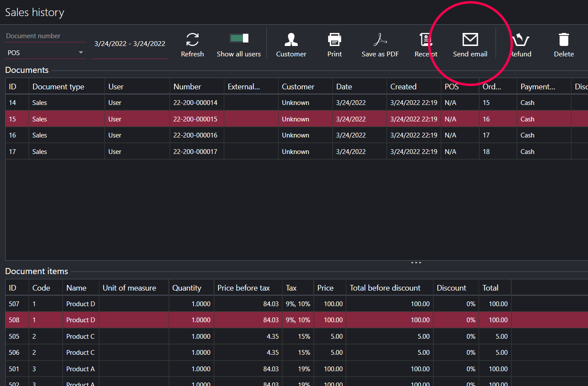Click Save as PDF icon

[380, 40]
